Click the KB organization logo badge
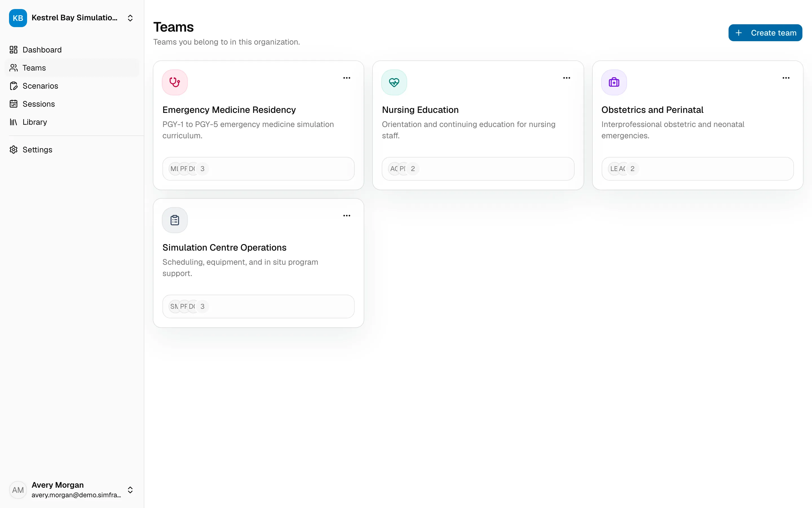This screenshot has width=812, height=508. (x=18, y=18)
